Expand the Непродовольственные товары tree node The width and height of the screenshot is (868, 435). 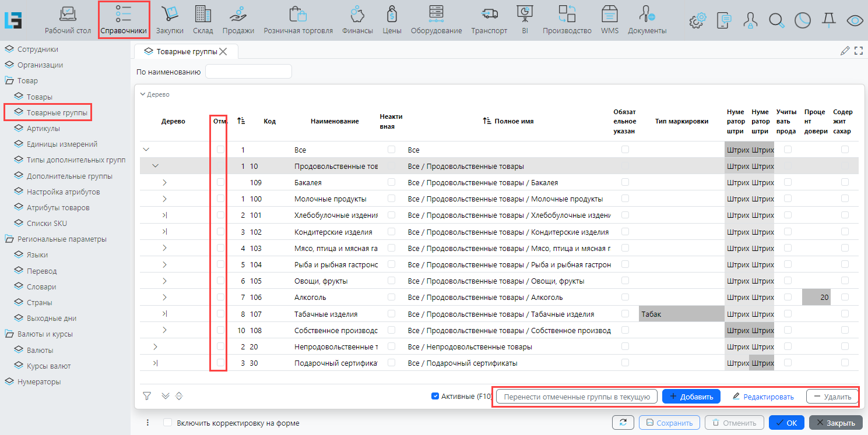155,347
